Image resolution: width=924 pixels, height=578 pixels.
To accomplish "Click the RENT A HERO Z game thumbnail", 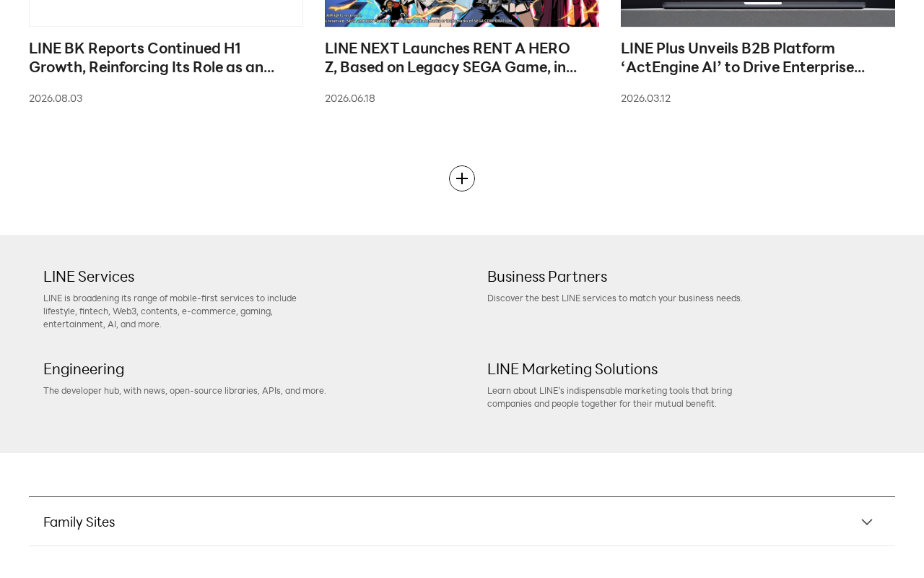I will click(462, 13).
